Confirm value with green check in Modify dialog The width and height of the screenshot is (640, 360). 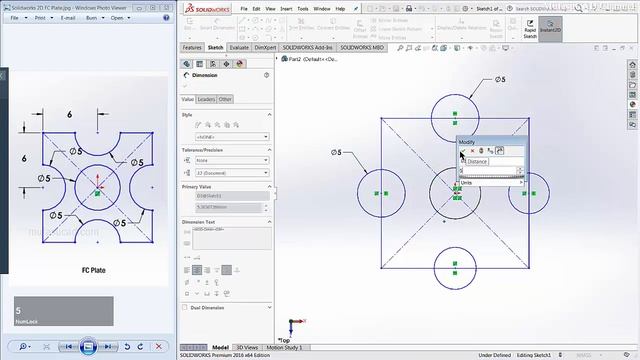pyautogui.click(x=463, y=151)
